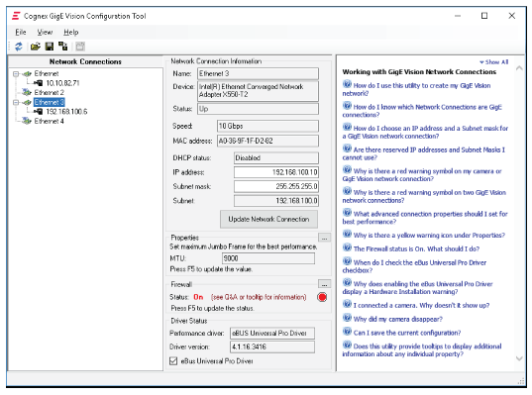Image resolution: width=532 pixels, height=395 pixels.
Task: Click the Firewall ellipsis button
Action: tap(324, 284)
